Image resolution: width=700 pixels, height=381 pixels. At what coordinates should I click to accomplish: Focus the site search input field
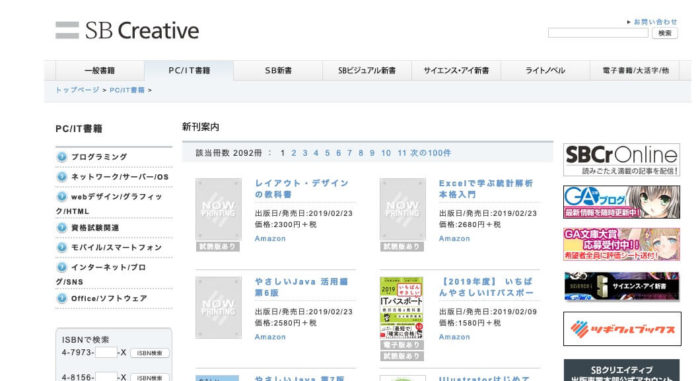pyautogui.click(x=598, y=33)
